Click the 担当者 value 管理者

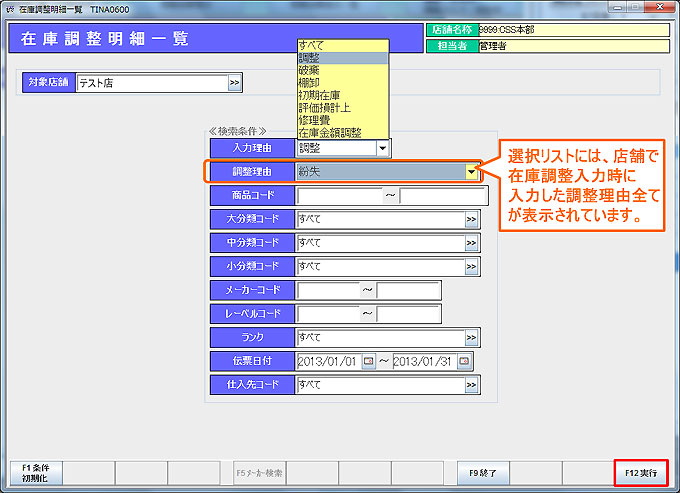pyautogui.click(x=574, y=46)
